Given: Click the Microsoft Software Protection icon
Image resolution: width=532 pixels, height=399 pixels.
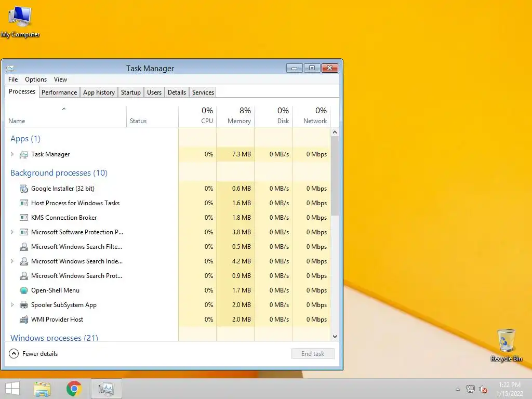Looking at the screenshot, I should (x=24, y=232).
